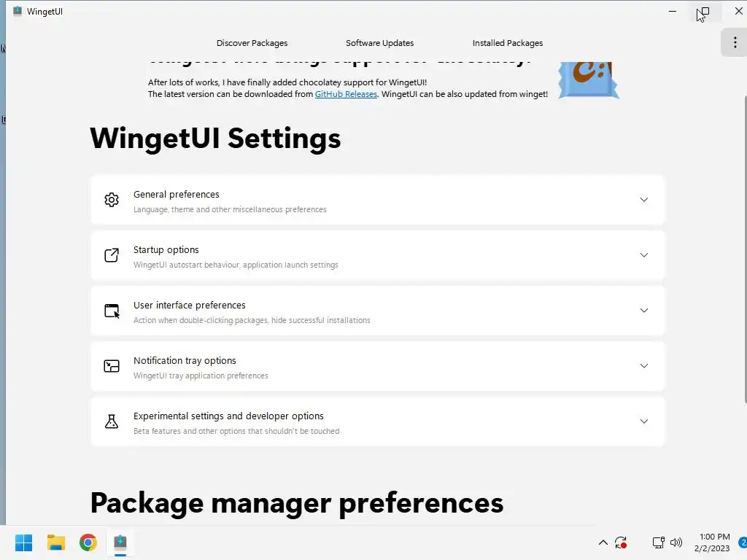Click the 'User interface preferences' title text
747x560 pixels.
[190, 306]
